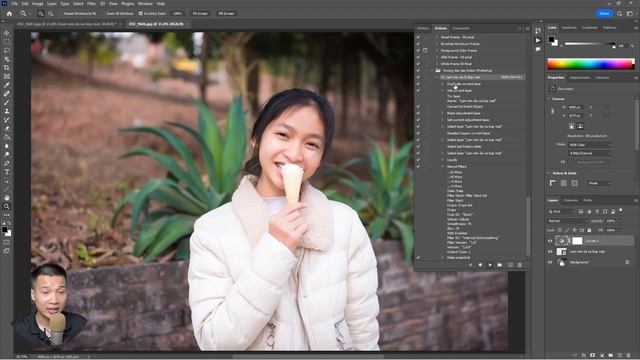
Task: Delete selected action with trash icon
Action: [x=520, y=265]
